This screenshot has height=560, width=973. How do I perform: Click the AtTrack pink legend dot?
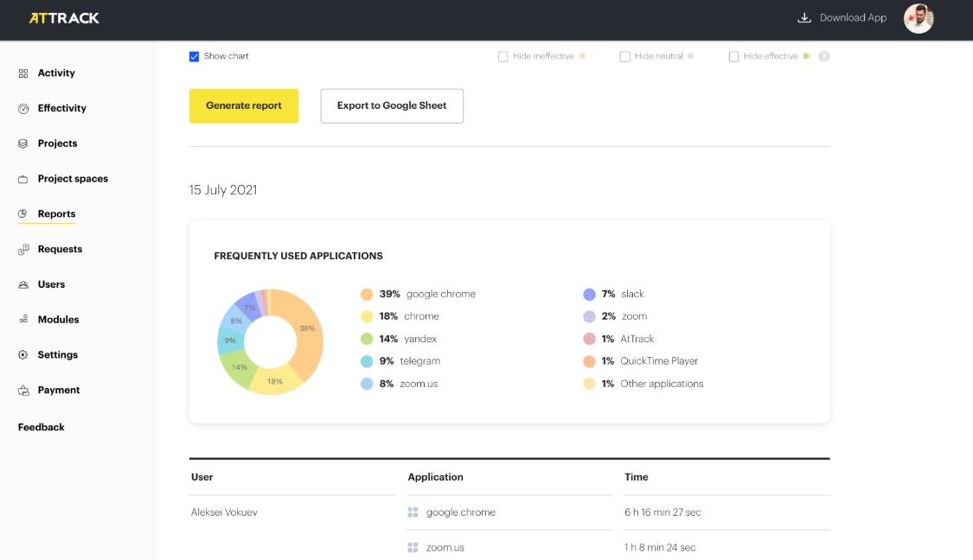(x=589, y=340)
